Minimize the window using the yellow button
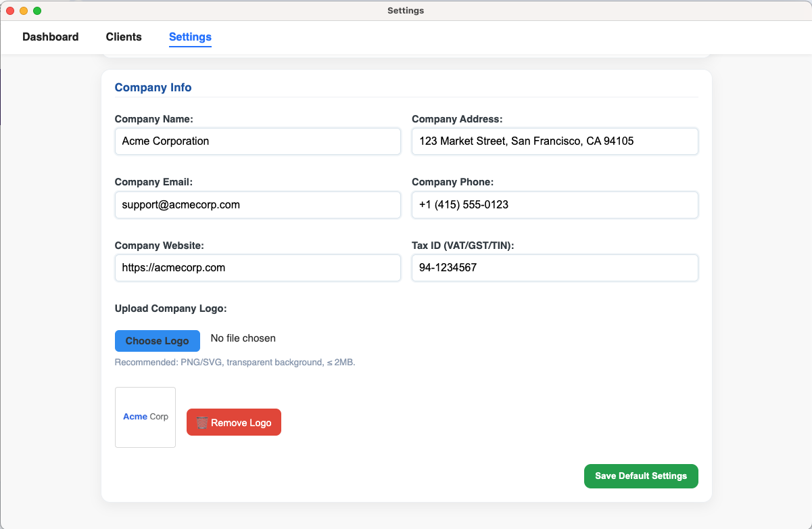Screen dimensions: 812x529 tap(24, 11)
